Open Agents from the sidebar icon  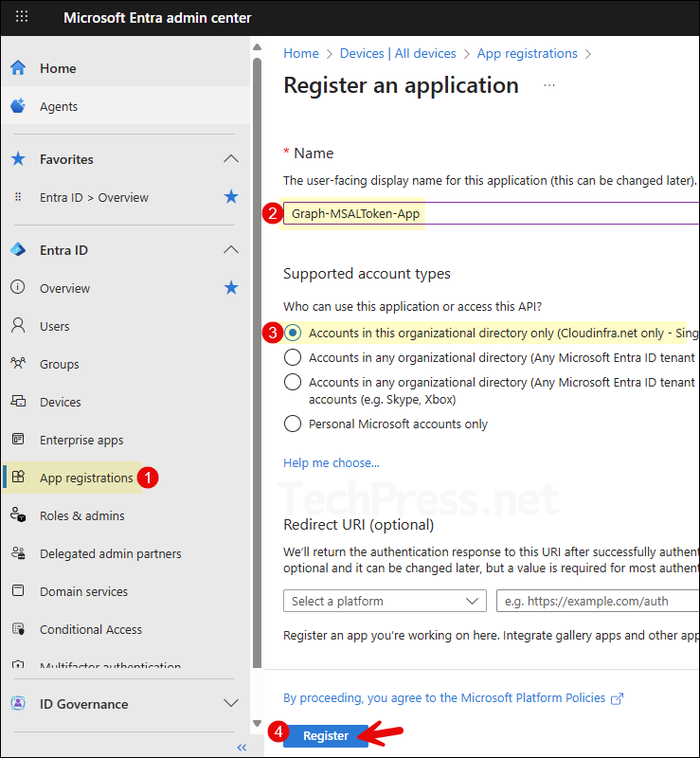18,106
